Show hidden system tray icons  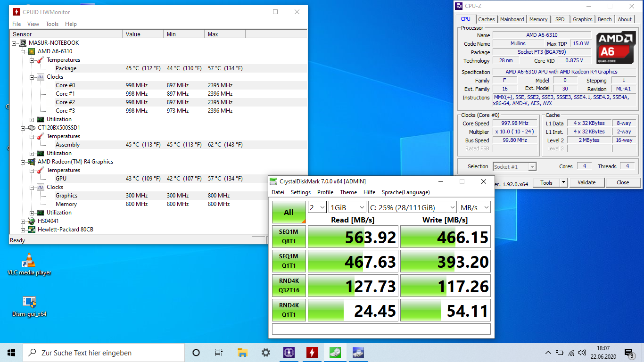(548, 353)
